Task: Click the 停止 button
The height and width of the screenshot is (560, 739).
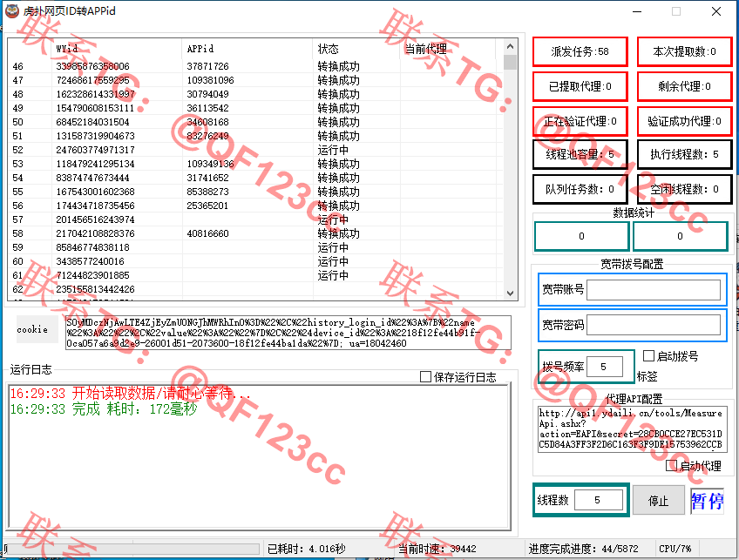Action: tap(659, 500)
